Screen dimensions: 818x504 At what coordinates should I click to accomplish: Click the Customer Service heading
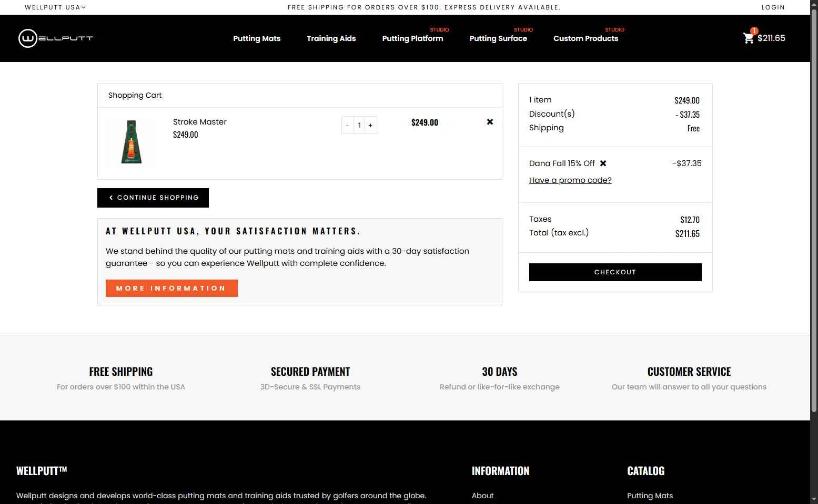[689, 372]
